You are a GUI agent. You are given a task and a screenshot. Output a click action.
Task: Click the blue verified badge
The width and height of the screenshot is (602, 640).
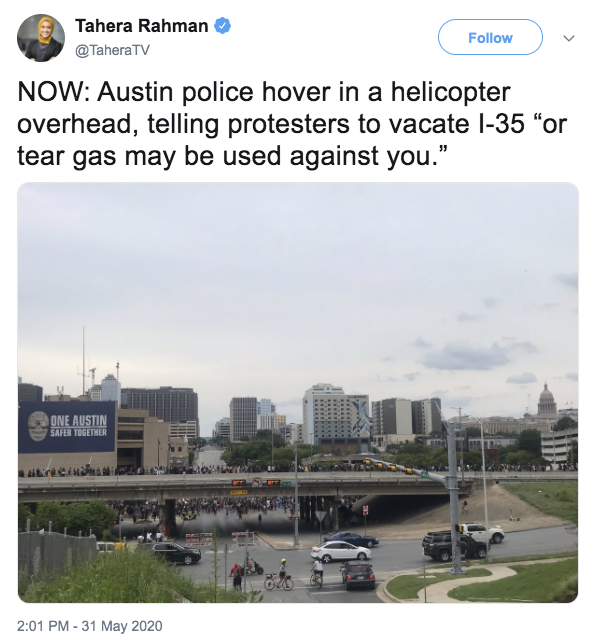pos(223,26)
